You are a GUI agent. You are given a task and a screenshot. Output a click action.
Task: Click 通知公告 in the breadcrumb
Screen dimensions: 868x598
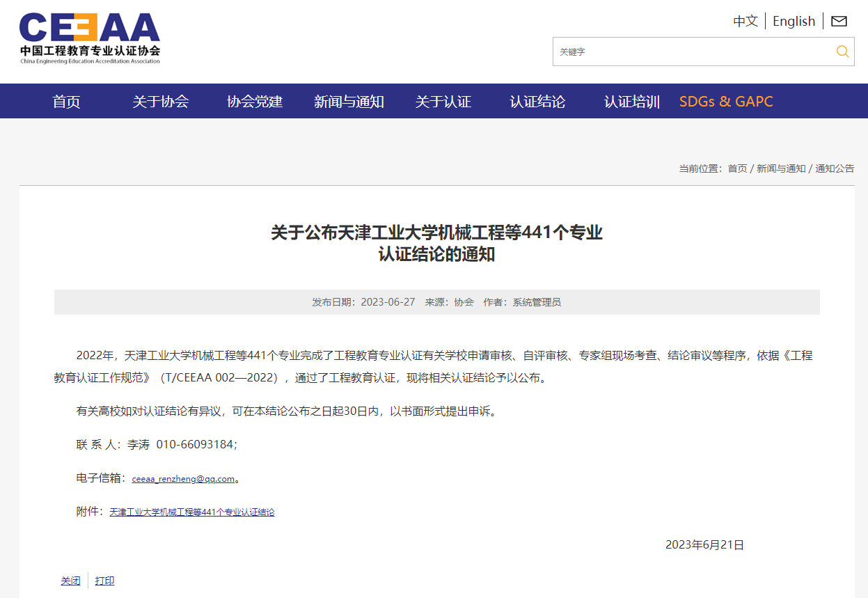click(835, 168)
